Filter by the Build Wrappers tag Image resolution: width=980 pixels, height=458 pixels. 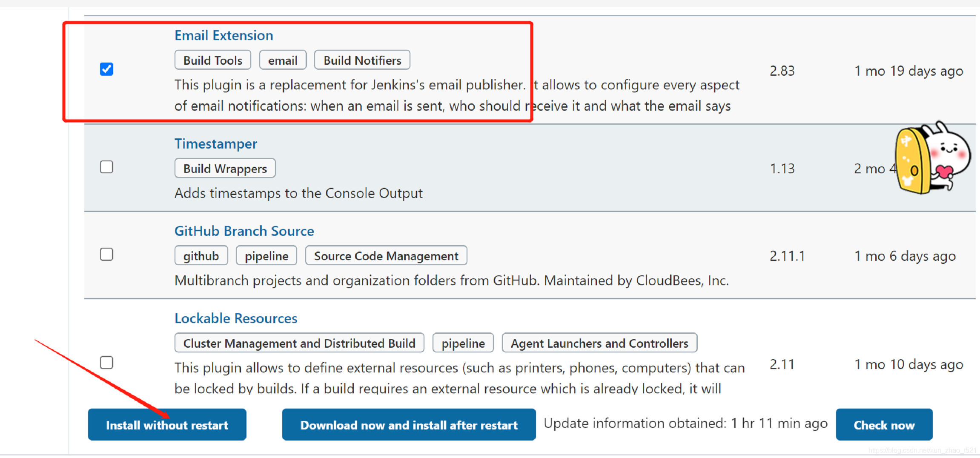(225, 169)
